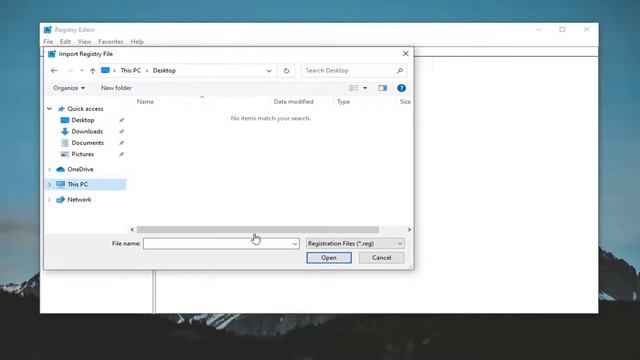The width and height of the screenshot is (640, 360).
Task: Open Documents in Quick access
Action: 87,143
